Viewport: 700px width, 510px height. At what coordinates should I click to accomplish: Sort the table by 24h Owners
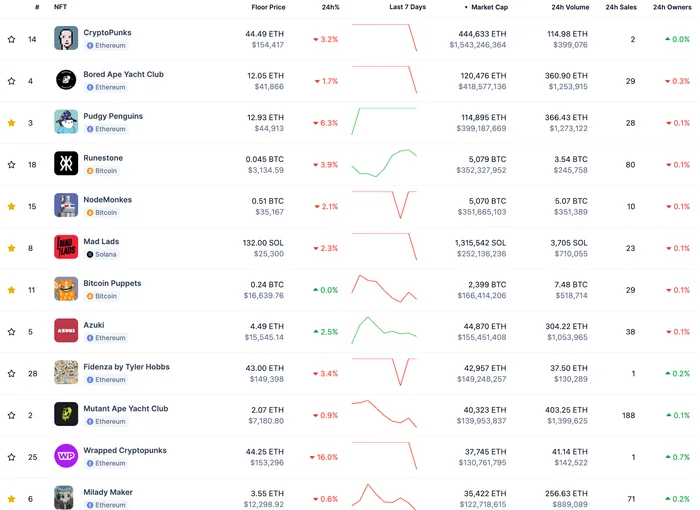coord(672,7)
